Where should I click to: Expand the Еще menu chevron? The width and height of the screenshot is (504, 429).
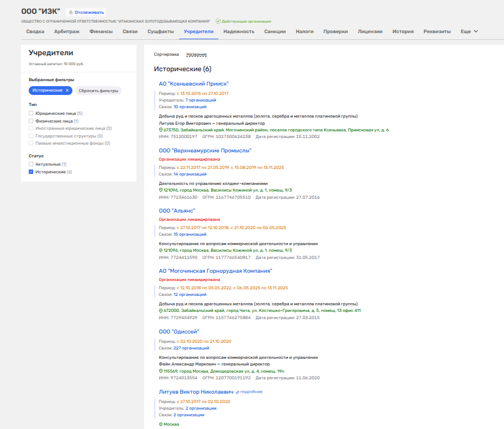click(475, 31)
